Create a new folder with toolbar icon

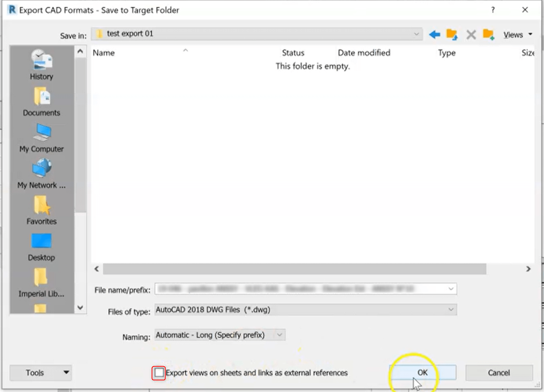[x=489, y=35]
